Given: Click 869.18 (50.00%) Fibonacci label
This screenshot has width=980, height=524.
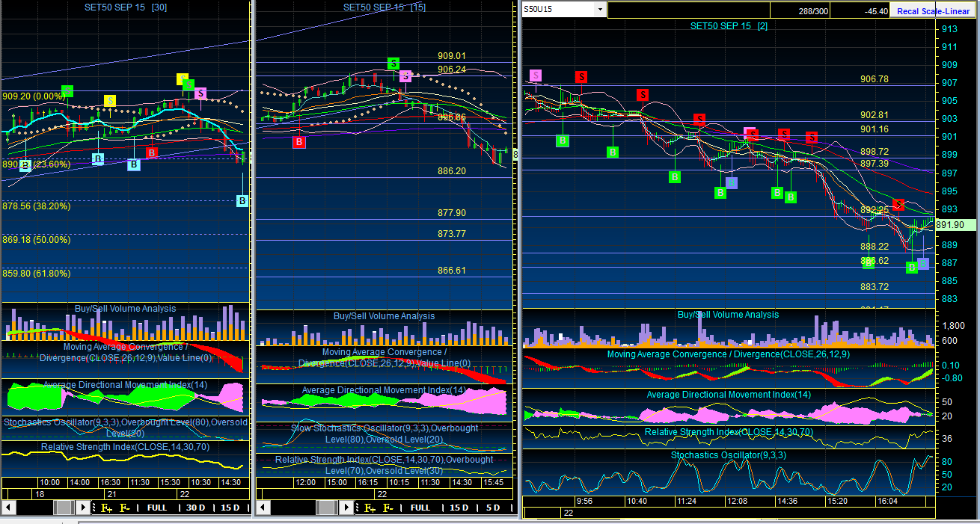Looking at the screenshot, I should [x=36, y=240].
